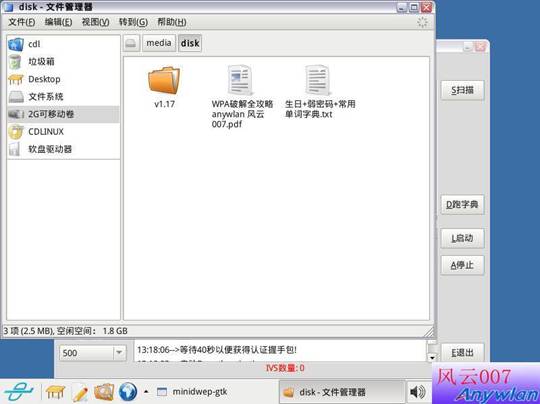Screen dimensions: 540x404
Task: Click the L启动 start button in minidwep
Action: (x=463, y=238)
